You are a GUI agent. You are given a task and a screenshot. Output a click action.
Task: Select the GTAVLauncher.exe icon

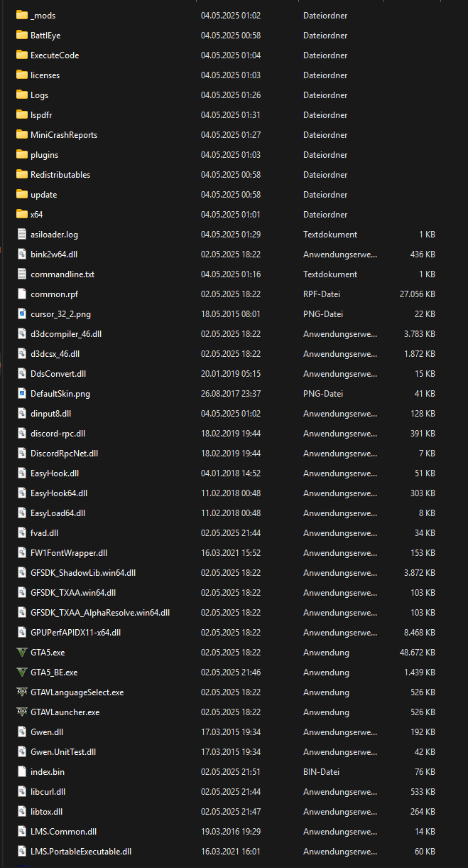(21, 712)
